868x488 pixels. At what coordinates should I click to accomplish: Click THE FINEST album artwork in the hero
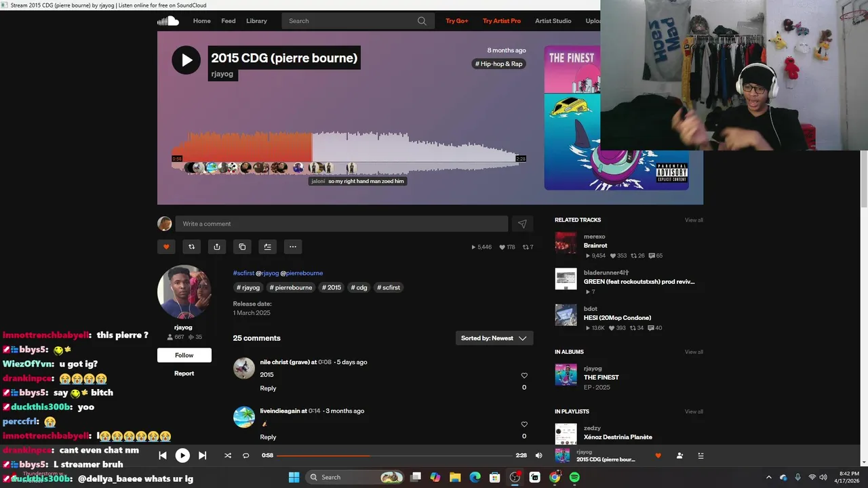[616, 118]
